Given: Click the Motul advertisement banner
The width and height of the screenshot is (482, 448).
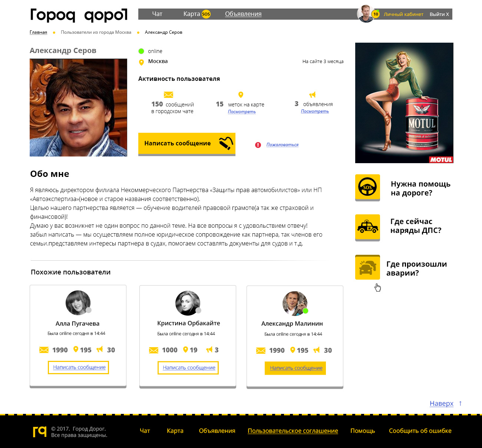Looking at the screenshot, I should click(x=404, y=103).
